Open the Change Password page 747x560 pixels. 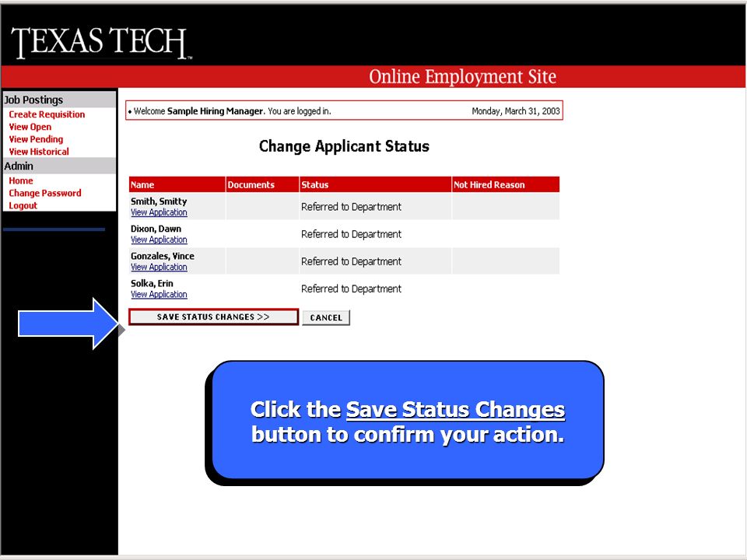45,193
